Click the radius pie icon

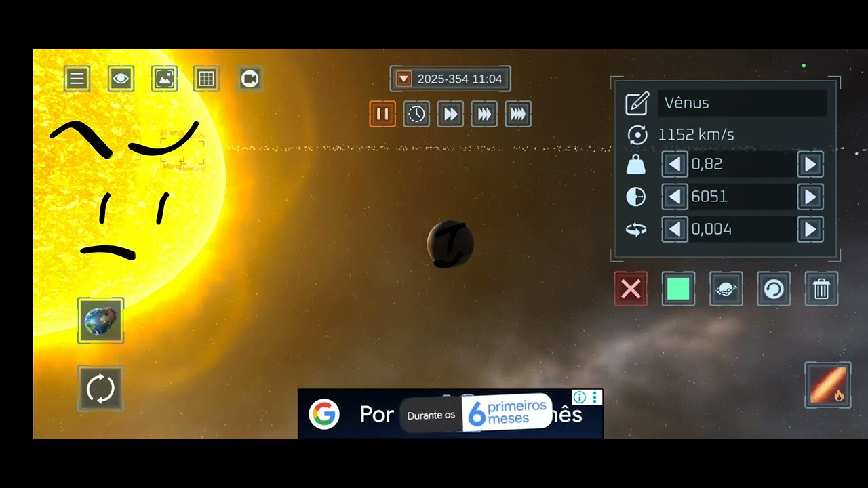point(636,197)
